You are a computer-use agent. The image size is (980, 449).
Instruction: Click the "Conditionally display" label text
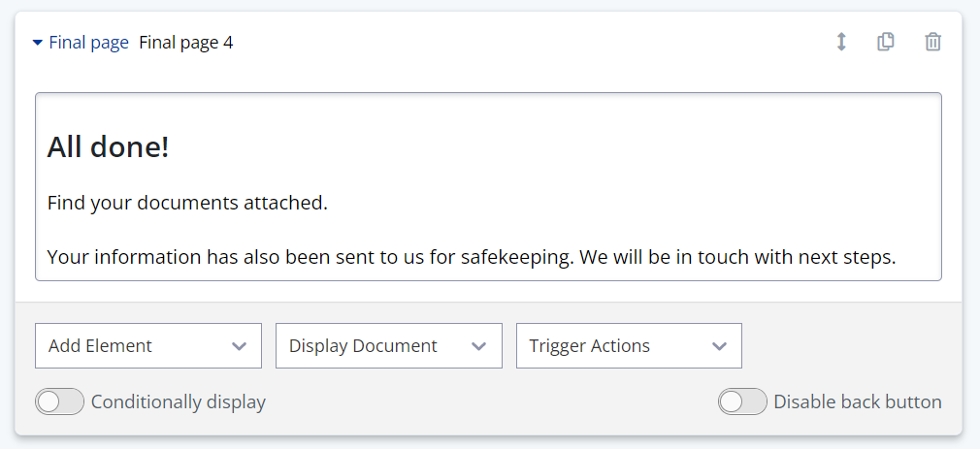pyautogui.click(x=179, y=401)
